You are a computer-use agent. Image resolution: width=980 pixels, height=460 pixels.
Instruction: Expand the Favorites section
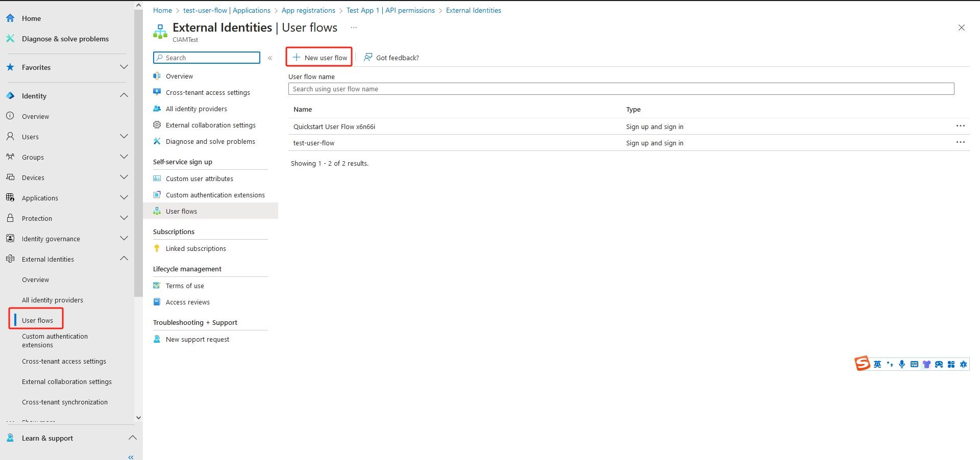pyautogui.click(x=124, y=67)
